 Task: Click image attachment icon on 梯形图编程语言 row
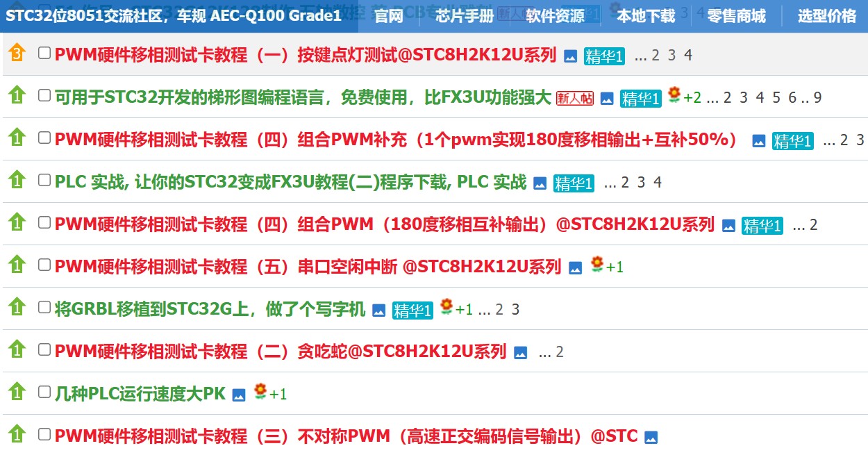[x=607, y=99]
